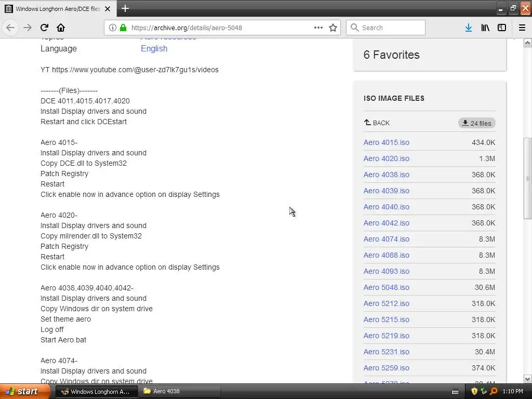Open page actions three-dot menu
Viewport: 532px width, 399px height.
coord(318,28)
